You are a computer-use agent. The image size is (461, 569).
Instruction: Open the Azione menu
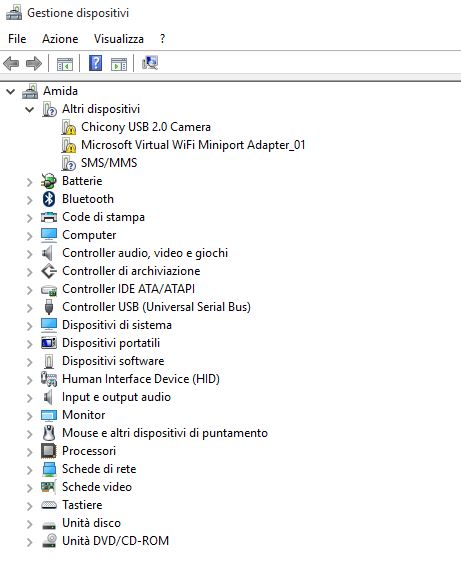coord(60,38)
